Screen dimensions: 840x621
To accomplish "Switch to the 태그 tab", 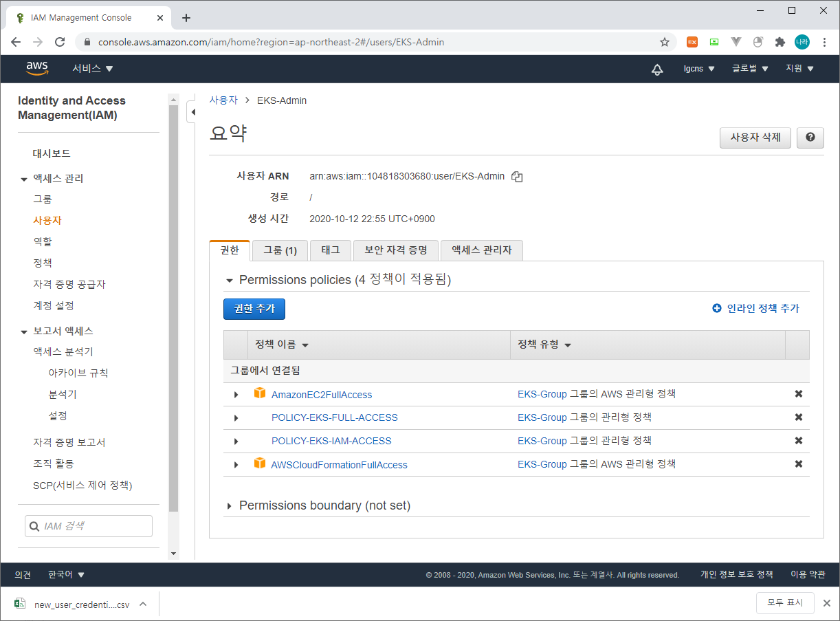I will tap(331, 250).
